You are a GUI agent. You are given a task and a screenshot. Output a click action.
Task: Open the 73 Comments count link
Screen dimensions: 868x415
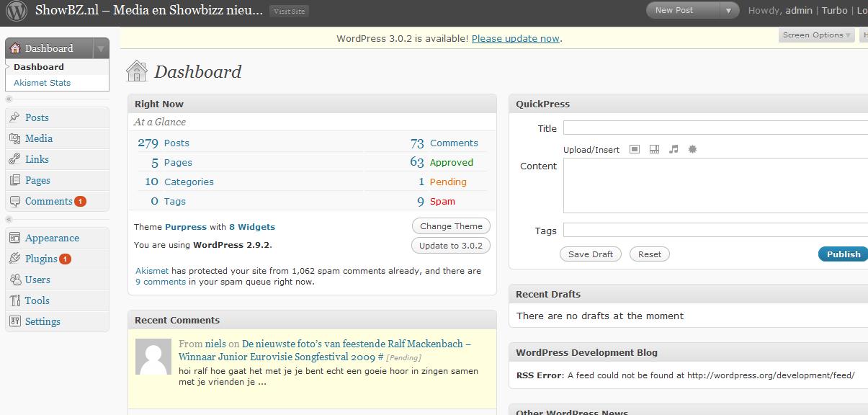click(x=444, y=143)
